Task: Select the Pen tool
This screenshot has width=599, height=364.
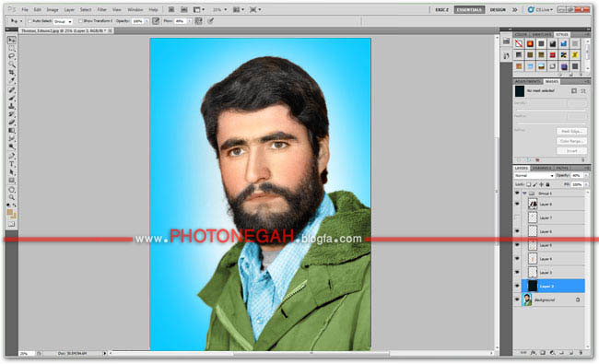Action: click(x=12, y=156)
